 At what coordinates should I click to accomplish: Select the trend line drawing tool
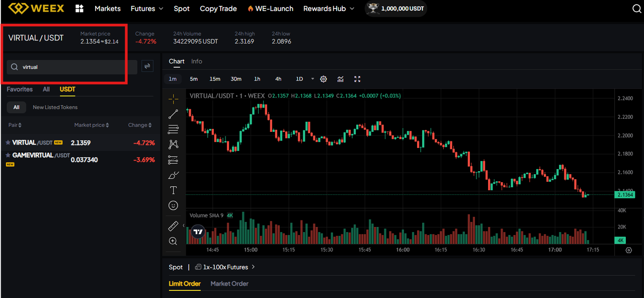tap(173, 114)
